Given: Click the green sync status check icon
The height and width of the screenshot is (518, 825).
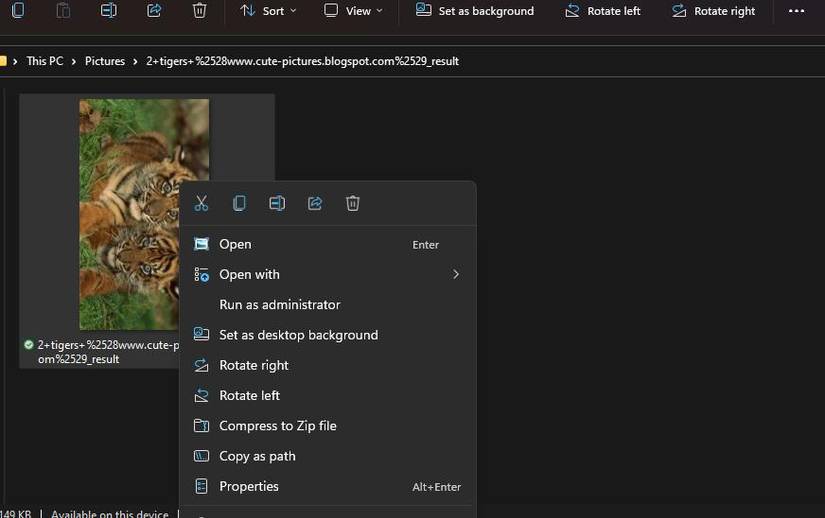Looking at the screenshot, I should coord(29,345).
